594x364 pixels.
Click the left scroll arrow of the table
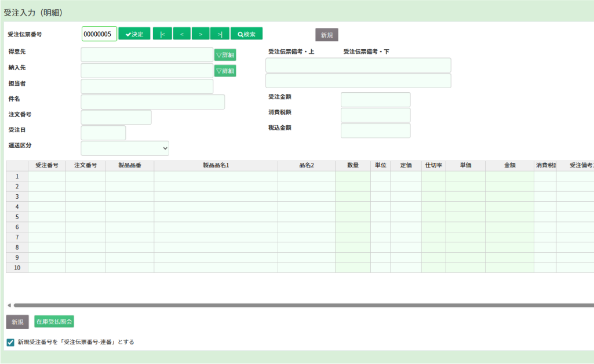point(9,305)
